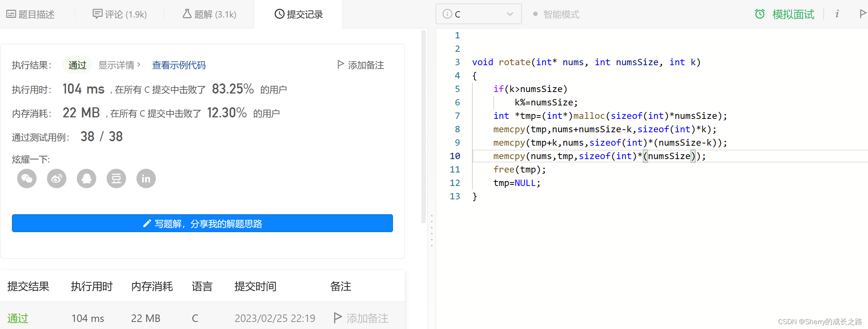Expand 显示详情 details
The width and height of the screenshot is (868, 329).
click(x=119, y=65)
